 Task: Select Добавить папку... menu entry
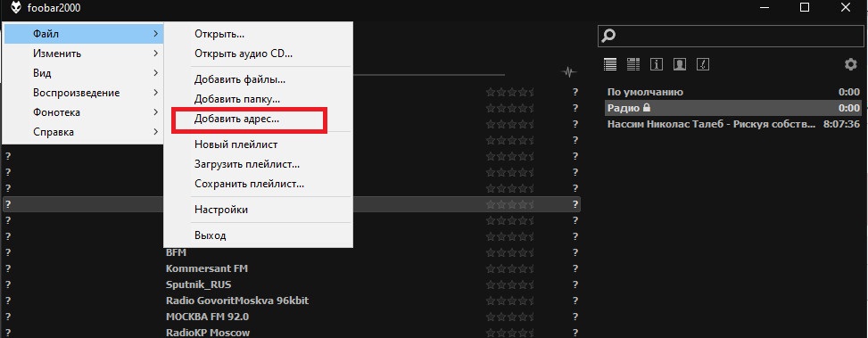[258, 100]
